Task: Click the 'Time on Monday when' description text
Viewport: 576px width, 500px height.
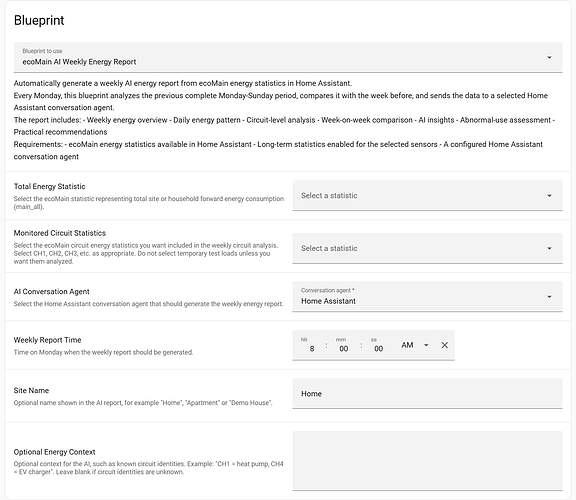Action: click(103, 352)
